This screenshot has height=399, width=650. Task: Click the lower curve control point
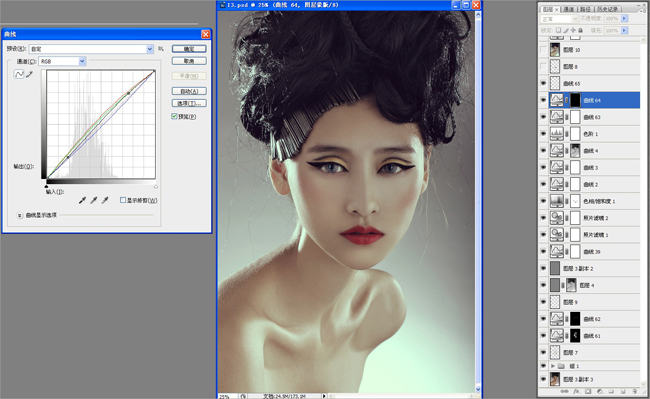pyautogui.click(x=68, y=157)
